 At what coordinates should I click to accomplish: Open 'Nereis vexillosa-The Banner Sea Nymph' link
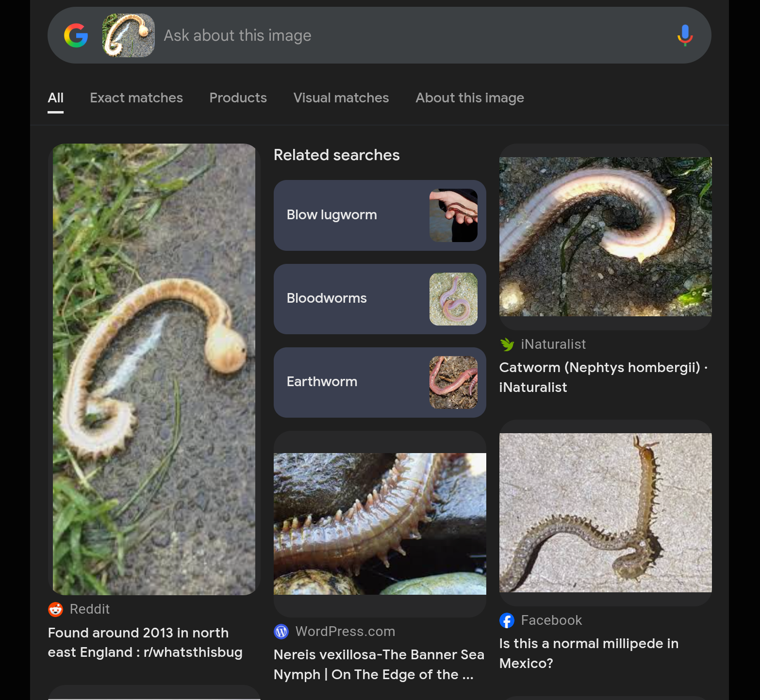(379, 665)
